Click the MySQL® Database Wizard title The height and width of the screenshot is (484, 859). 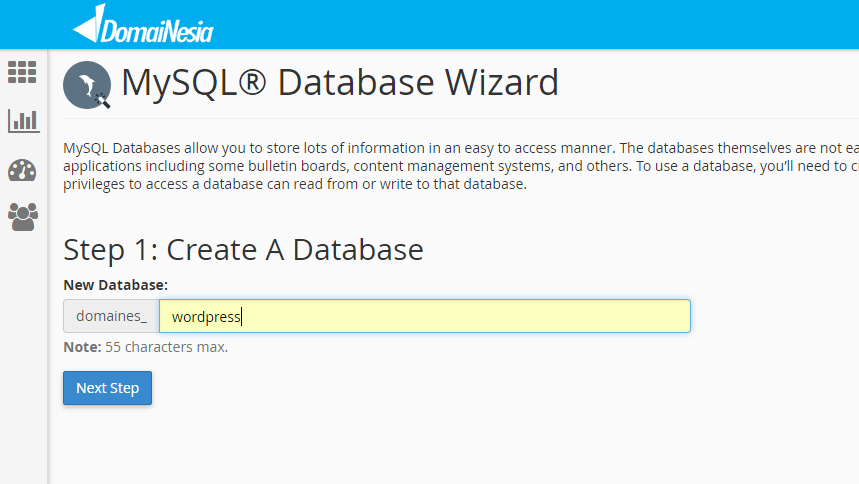tap(340, 83)
